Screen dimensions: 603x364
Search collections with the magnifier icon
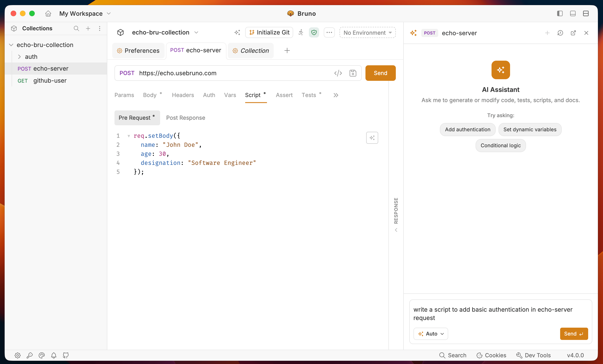[76, 28]
